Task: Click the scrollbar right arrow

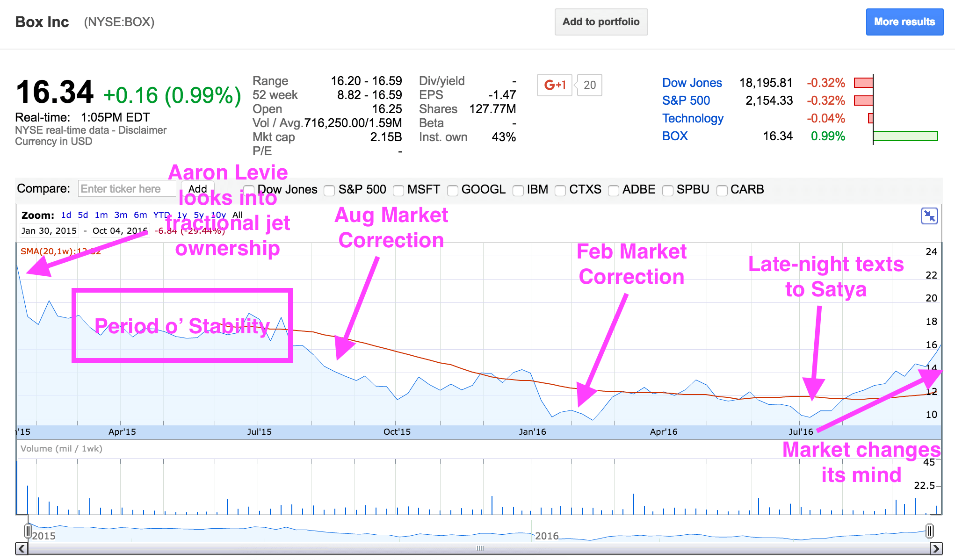Action: [x=936, y=548]
